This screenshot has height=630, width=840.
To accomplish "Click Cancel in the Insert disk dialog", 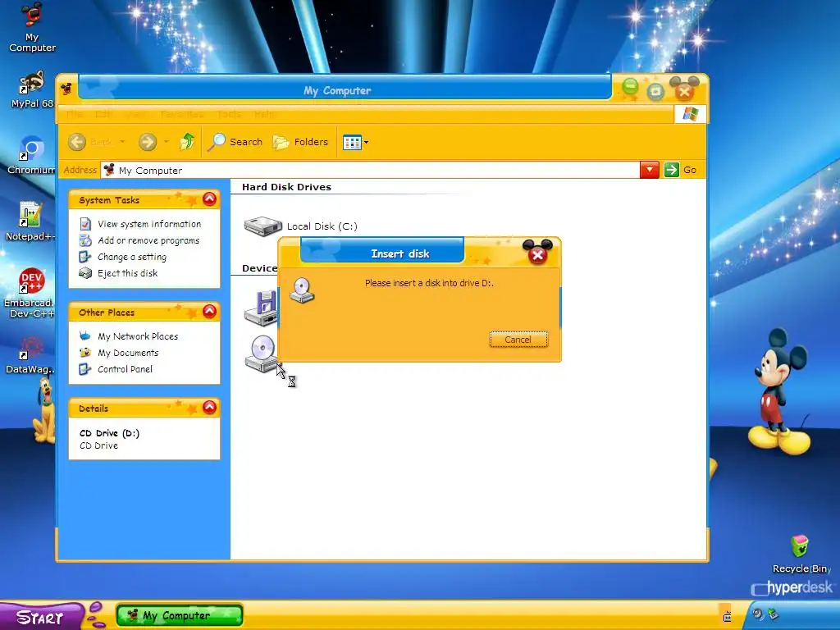I will pos(518,340).
